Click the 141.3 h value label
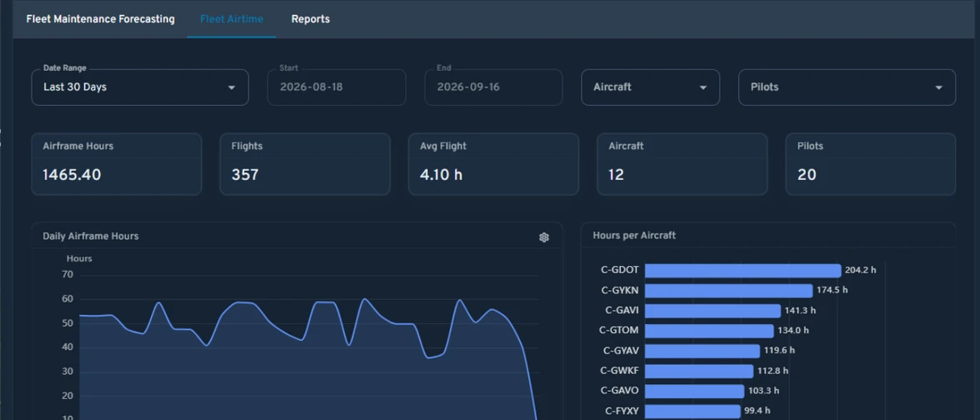The width and height of the screenshot is (980, 420). coord(801,310)
